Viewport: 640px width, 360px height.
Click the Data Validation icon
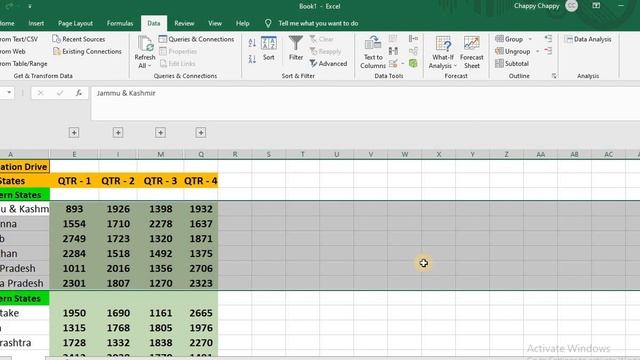(393, 64)
